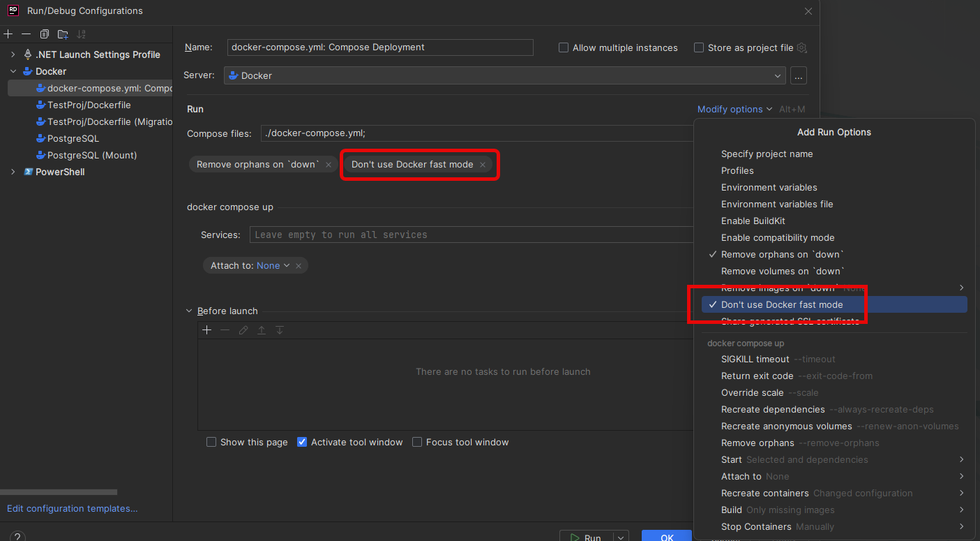Click the Run button
The width and height of the screenshot is (980, 541).
click(587, 536)
